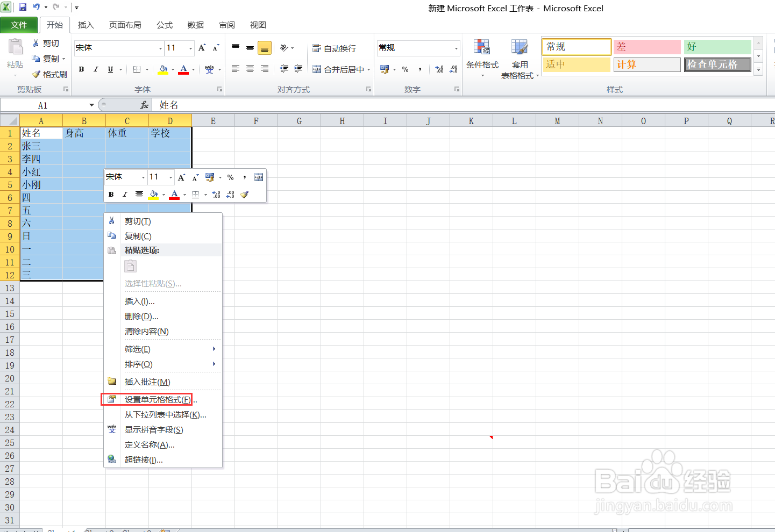
Task: Click the formula bar showing 姓名
Action: pos(463,105)
